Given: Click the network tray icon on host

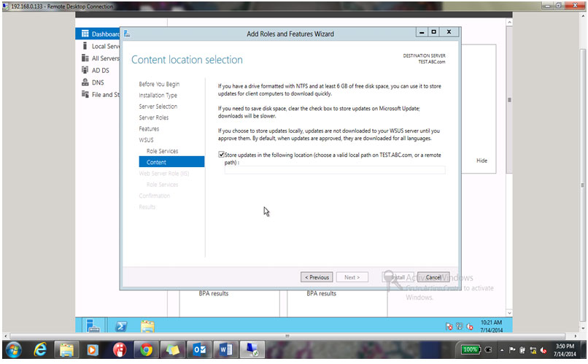Looking at the screenshot, I should tap(533, 350).
